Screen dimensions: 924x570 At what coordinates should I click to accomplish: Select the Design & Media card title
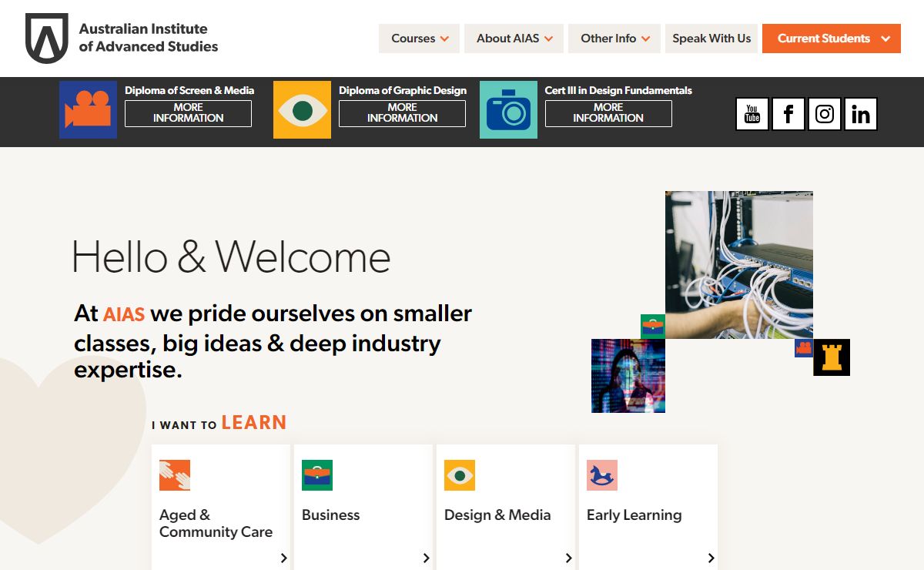tap(497, 515)
